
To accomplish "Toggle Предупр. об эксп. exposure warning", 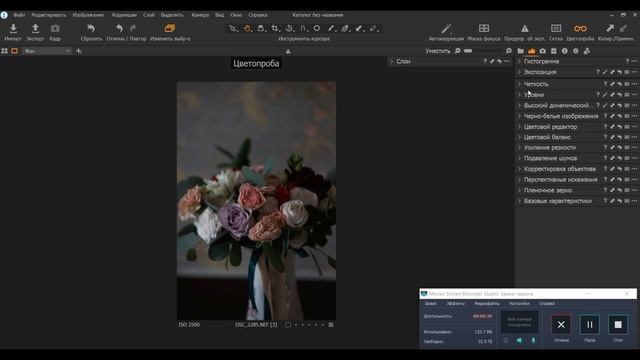I will [525, 28].
